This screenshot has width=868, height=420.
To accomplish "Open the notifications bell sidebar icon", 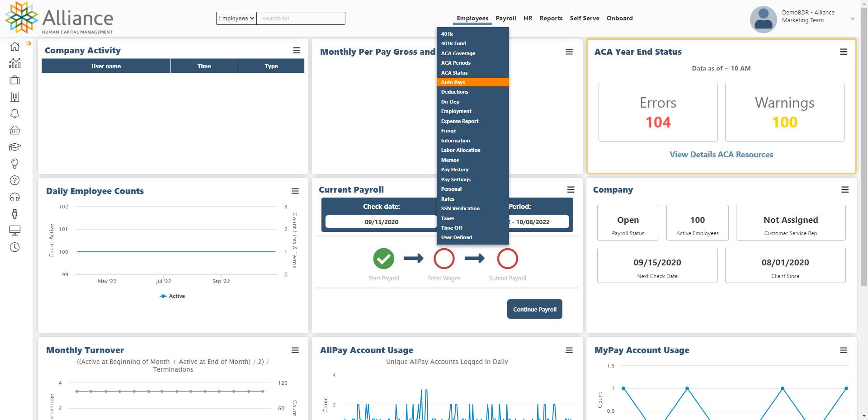I will 14,113.
